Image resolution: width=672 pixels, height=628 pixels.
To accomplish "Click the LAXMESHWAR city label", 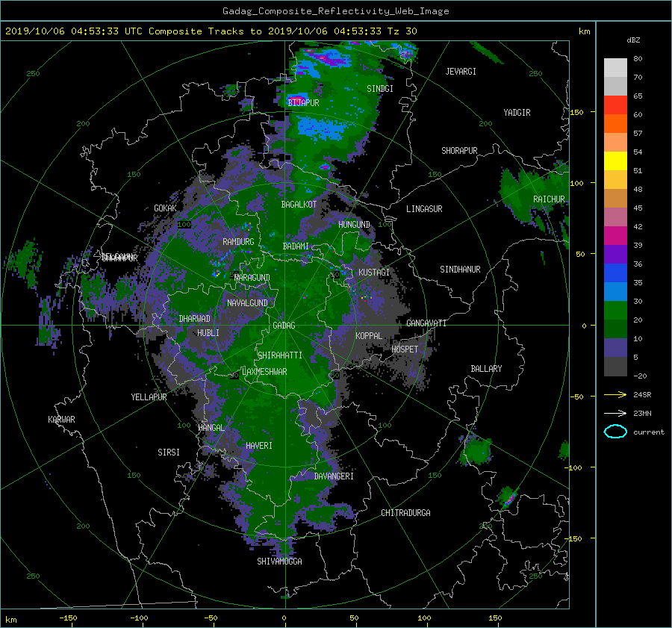I will click(x=264, y=372).
